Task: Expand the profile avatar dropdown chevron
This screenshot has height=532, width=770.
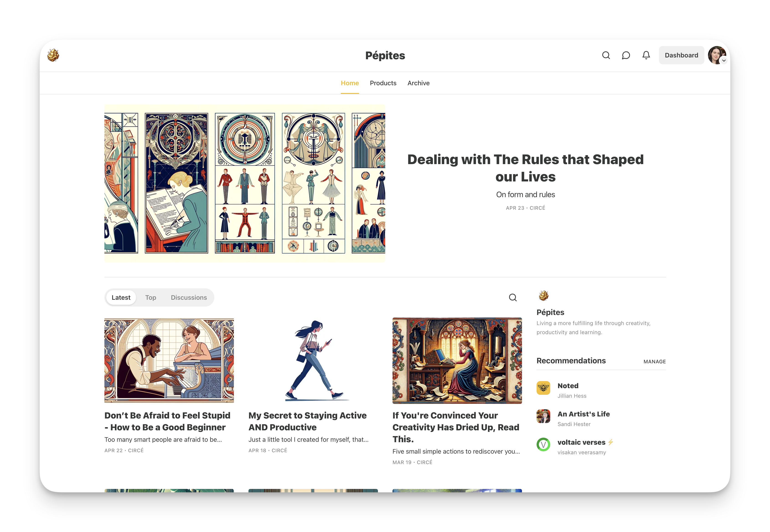Action: 724,61
